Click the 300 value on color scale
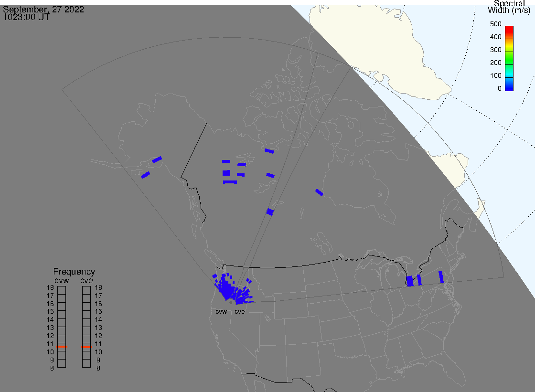The image size is (535, 392). coord(495,50)
